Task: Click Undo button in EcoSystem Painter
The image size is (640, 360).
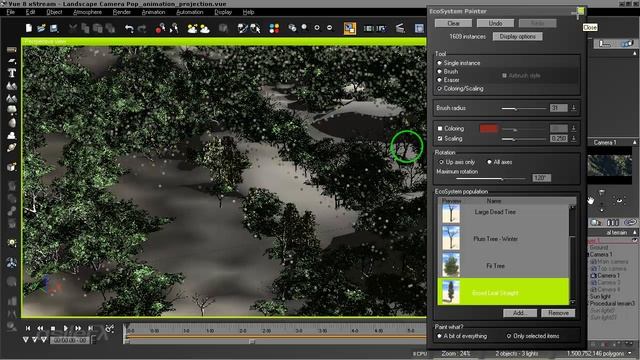Action: point(496,23)
